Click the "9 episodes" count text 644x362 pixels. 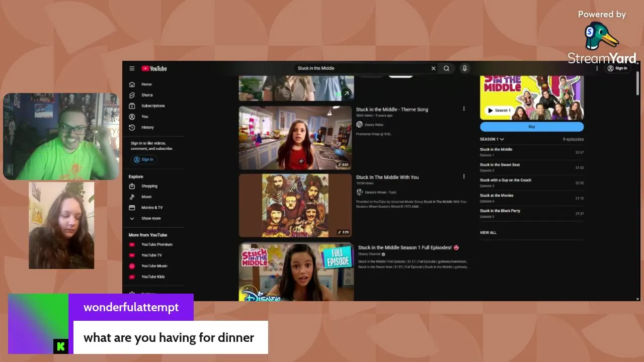(x=573, y=139)
